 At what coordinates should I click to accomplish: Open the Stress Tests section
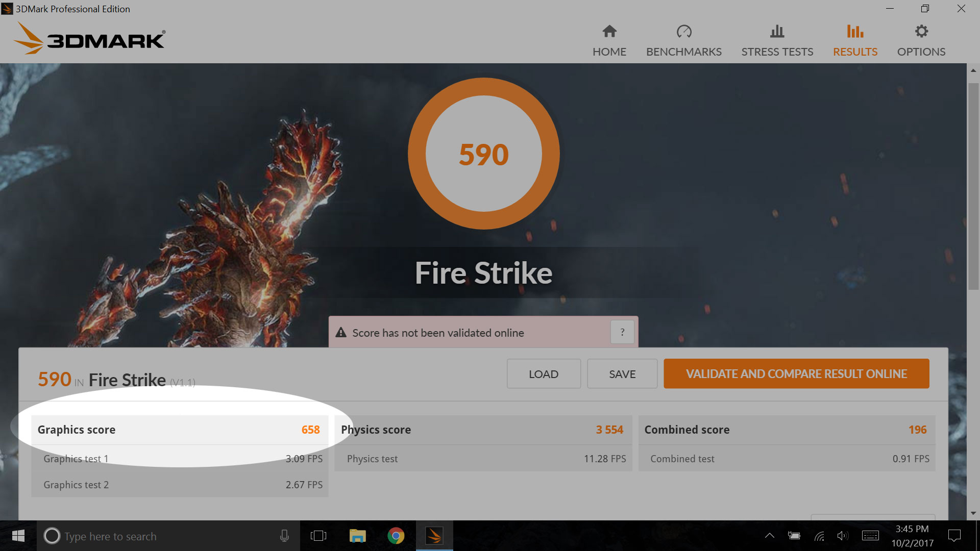coord(777,39)
